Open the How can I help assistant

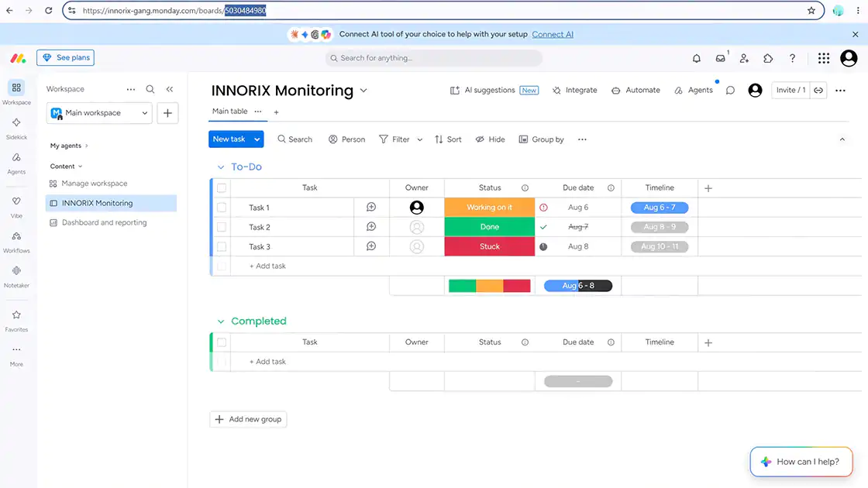801,462
